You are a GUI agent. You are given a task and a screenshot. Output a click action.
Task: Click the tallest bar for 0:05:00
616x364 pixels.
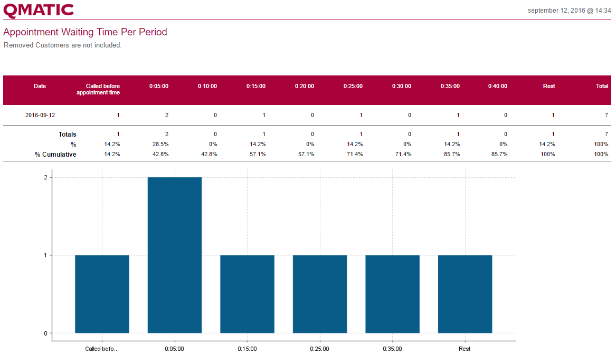point(175,255)
